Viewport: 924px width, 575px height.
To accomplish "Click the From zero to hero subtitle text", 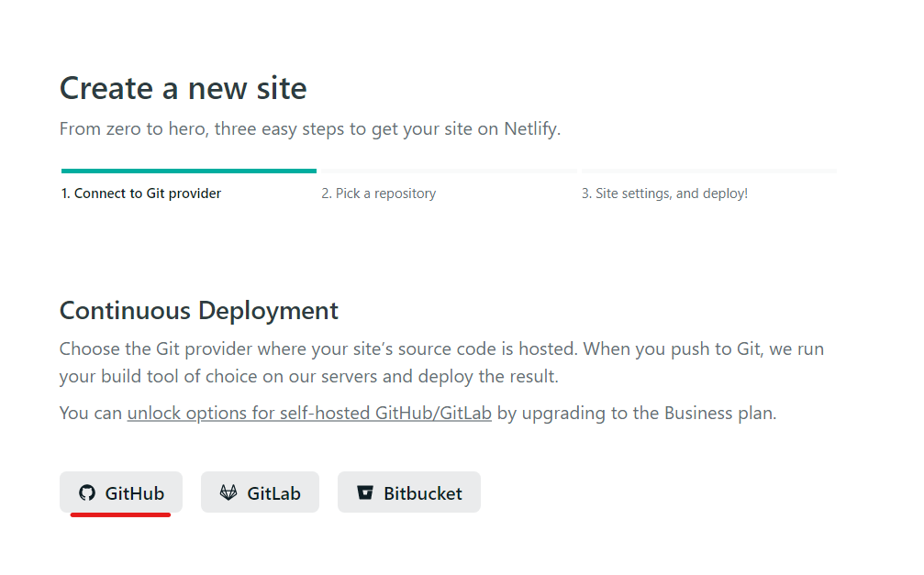I will (x=310, y=128).
